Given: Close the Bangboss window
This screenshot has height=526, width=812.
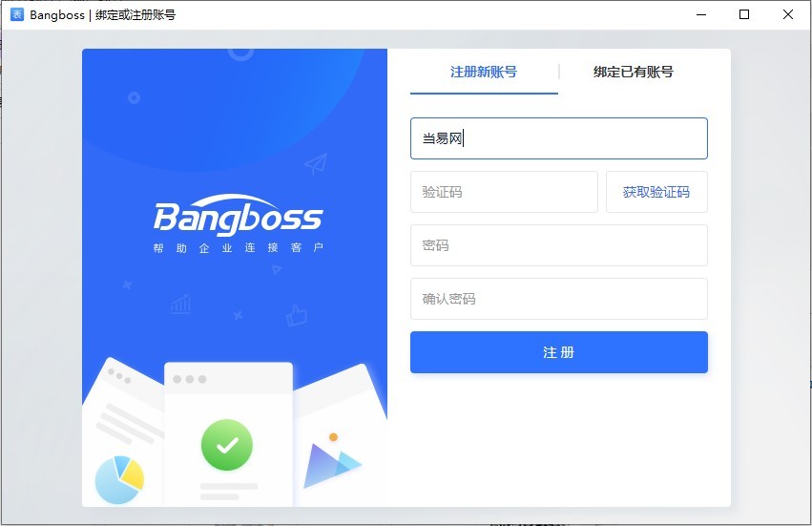Looking at the screenshot, I should [787, 14].
